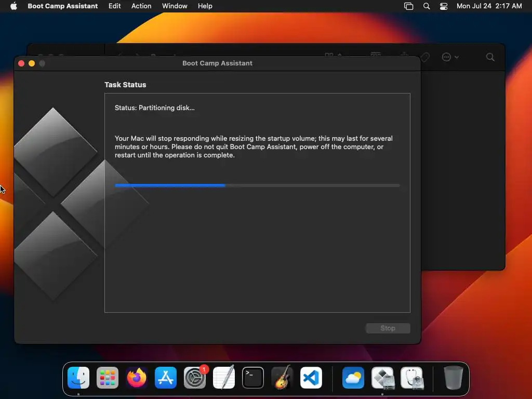Click the Boot Camp Assistant window title
Image resolution: width=532 pixels, height=399 pixels.
218,63
